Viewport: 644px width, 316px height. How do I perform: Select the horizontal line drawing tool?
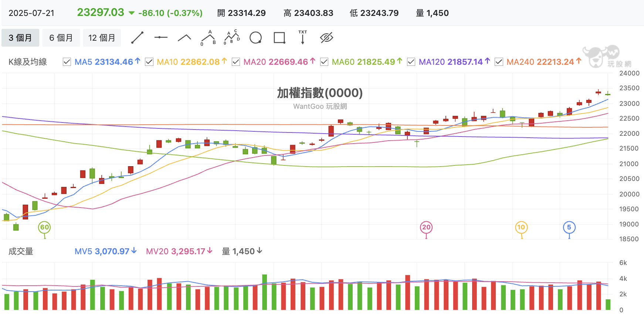coord(161,37)
